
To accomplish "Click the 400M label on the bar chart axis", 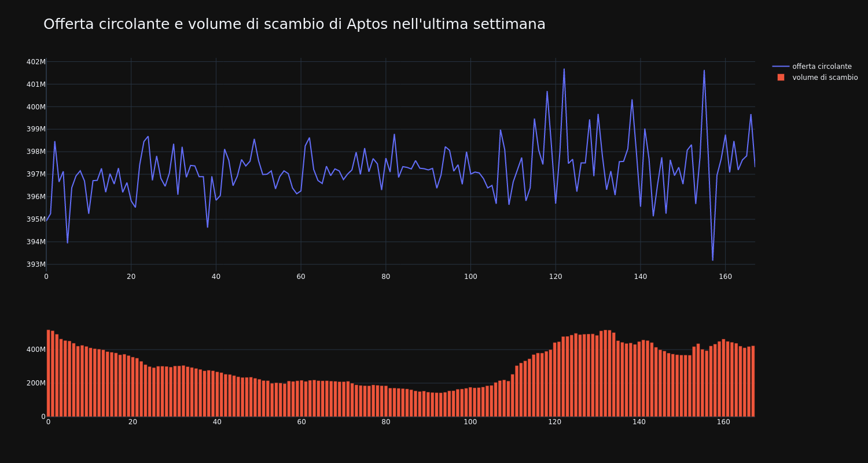I will pyautogui.click(x=36, y=350).
